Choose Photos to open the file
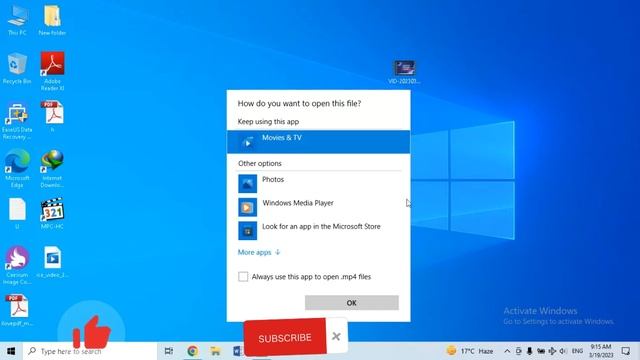This screenshot has height=360, width=640. tap(318, 184)
